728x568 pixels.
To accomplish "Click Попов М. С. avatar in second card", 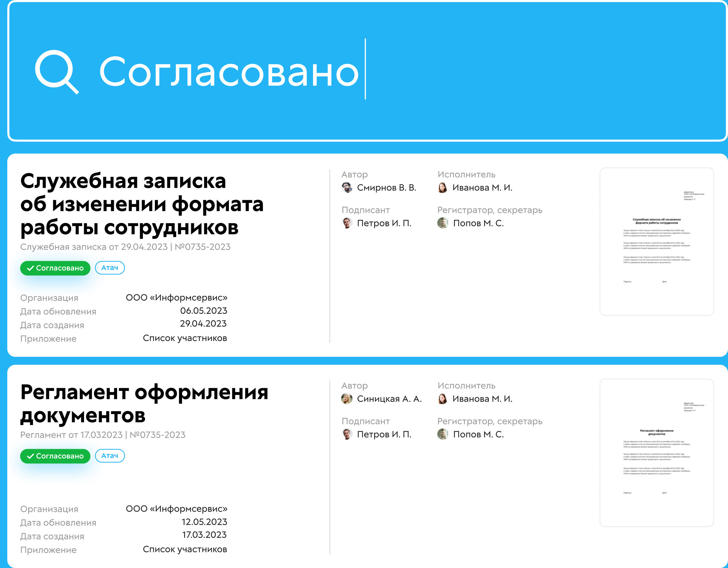I will click(x=442, y=434).
